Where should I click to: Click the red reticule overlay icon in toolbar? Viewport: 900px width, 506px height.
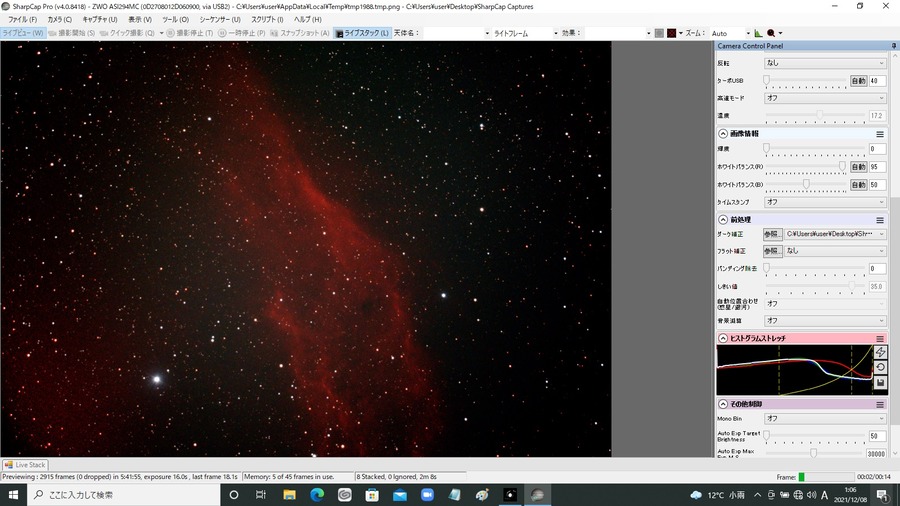pos(672,33)
